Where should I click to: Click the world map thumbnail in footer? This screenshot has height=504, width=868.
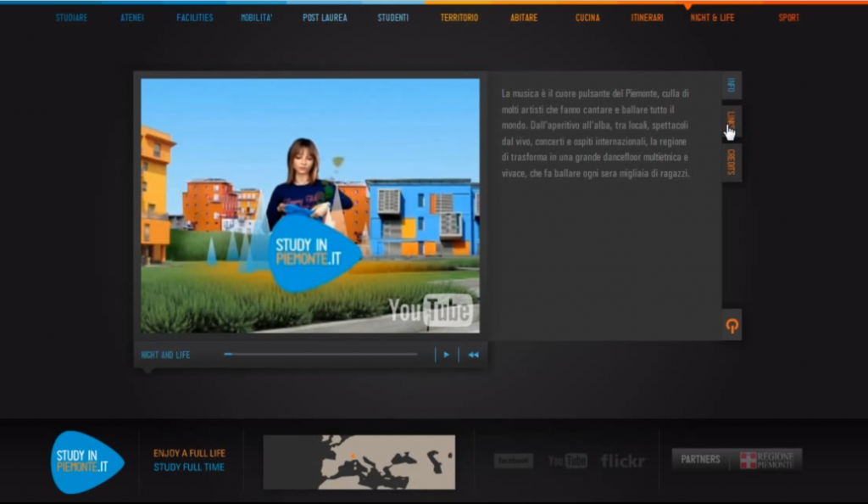359,462
